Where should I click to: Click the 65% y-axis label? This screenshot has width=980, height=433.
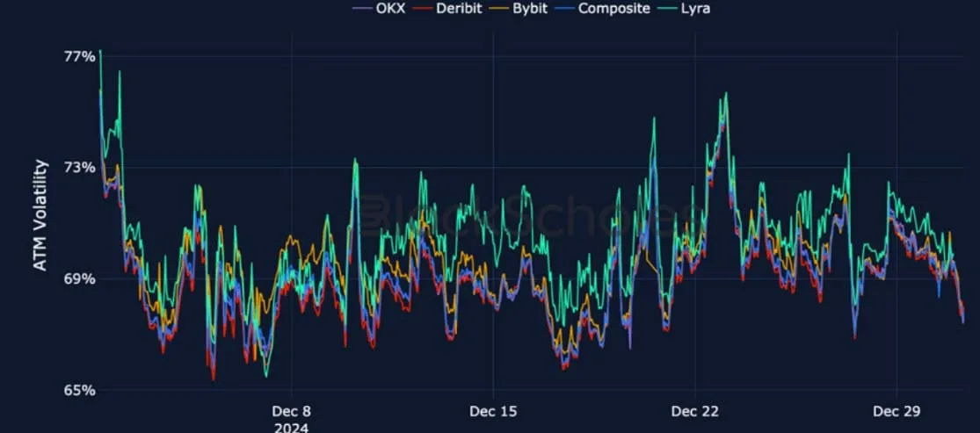pos(80,390)
